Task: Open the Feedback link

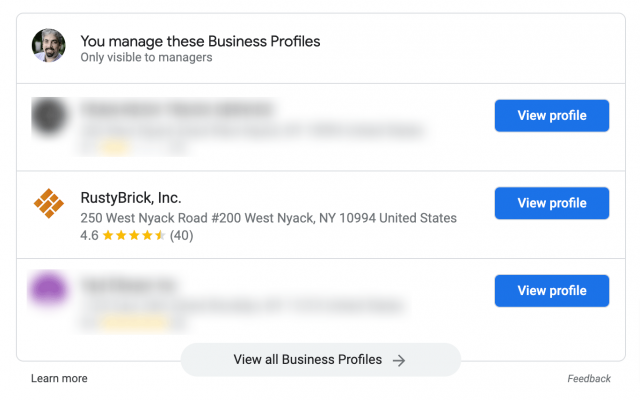Action: pyautogui.click(x=589, y=379)
